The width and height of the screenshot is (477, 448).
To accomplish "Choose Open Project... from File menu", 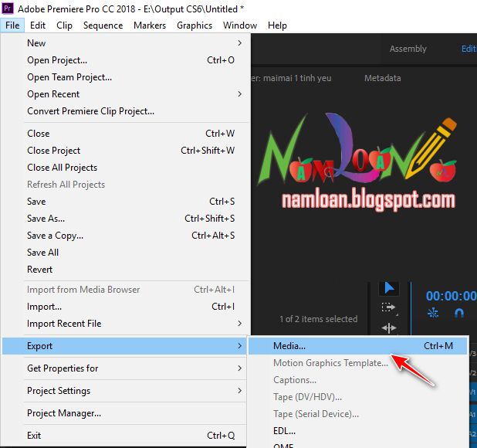I will [126, 60].
